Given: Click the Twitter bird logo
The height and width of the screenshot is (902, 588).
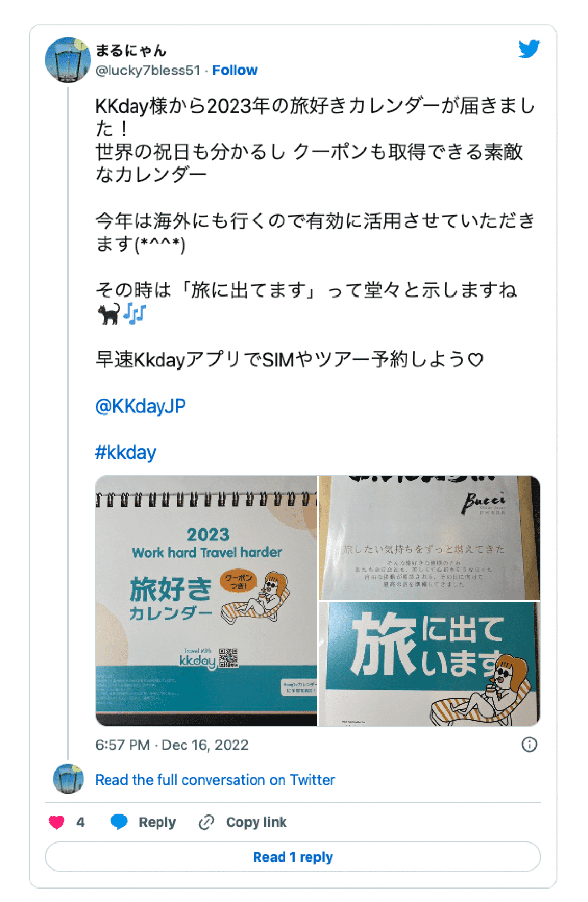Looking at the screenshot, I should (x=529, y=48).
